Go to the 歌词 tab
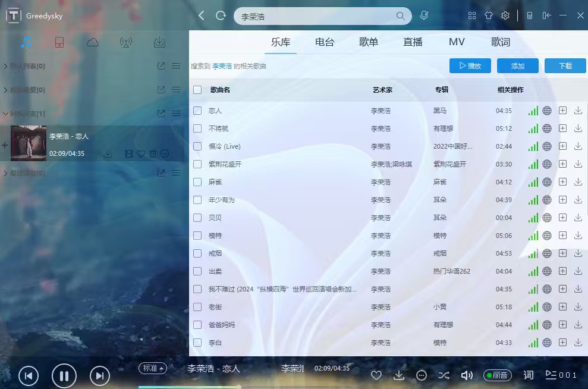The image size is (588, 389). (x=501, y=42)
